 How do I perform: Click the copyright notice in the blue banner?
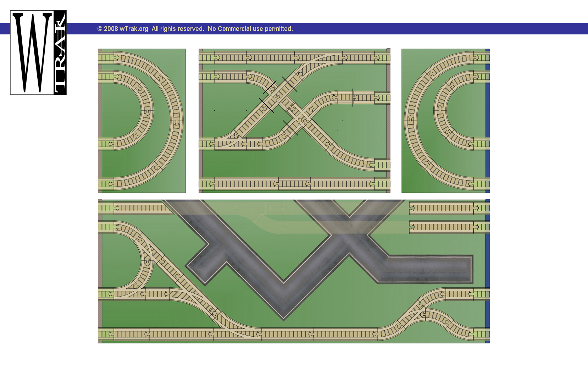pyautogui.click(x=195, y=29)
